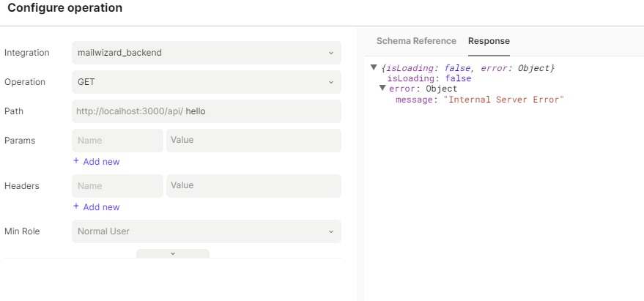Collapse the root response object triangle
644x301 pixels.
pyautogui.click(x=374, y=68)
